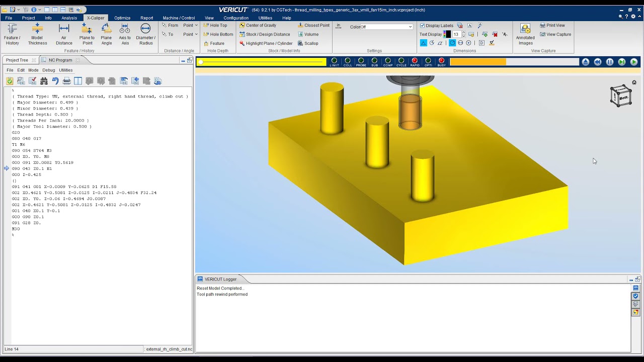Open Annotated Images
Image resolution: width=644 pixels, height=362 pixels.
click(525, 34)
